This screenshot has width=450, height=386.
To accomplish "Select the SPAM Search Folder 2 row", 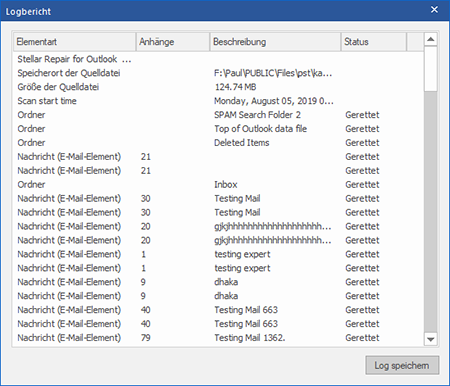I will click(218, 115).
